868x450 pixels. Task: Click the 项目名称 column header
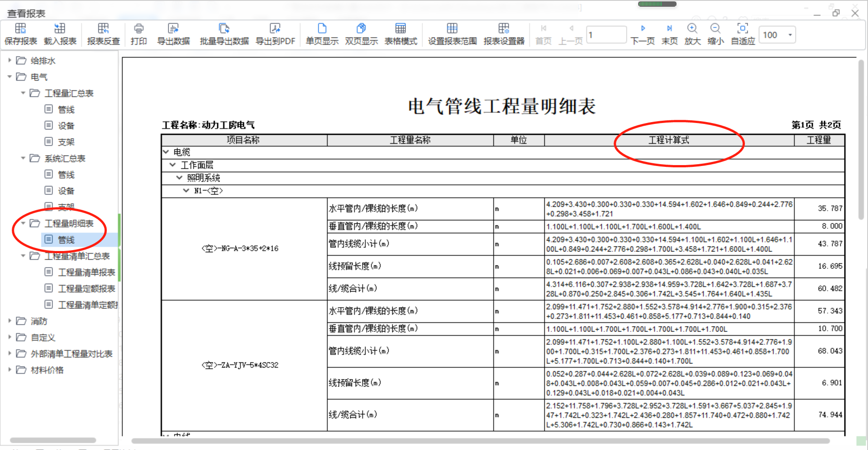pos(244,140)
